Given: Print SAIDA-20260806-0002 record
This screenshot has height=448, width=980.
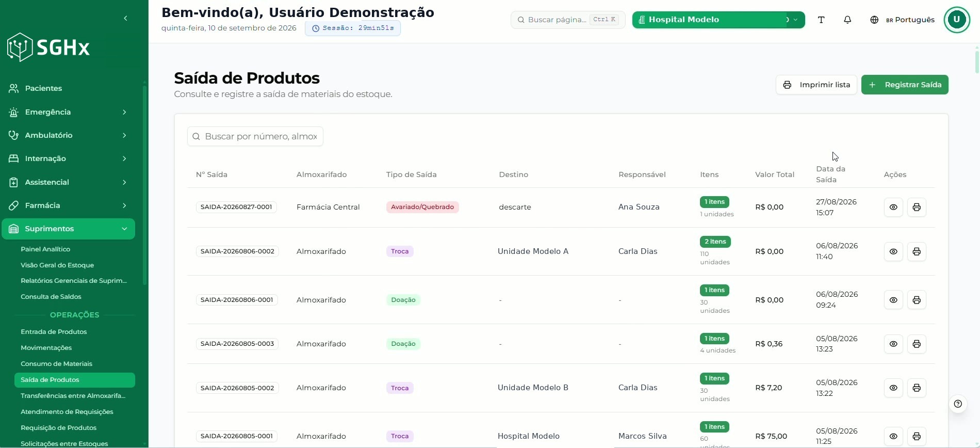Looking at the screenshot, I should coord(917,251).
